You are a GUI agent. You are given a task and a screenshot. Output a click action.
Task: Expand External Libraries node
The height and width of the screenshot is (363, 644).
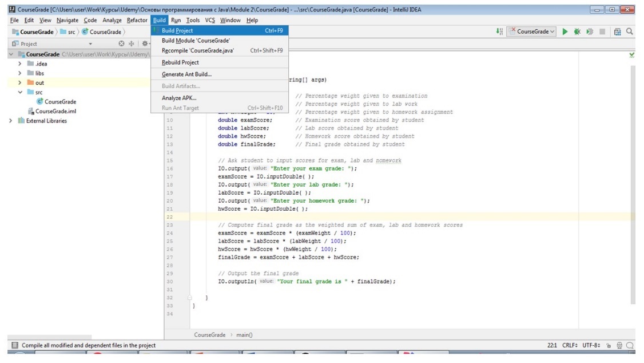click(11, 121)
